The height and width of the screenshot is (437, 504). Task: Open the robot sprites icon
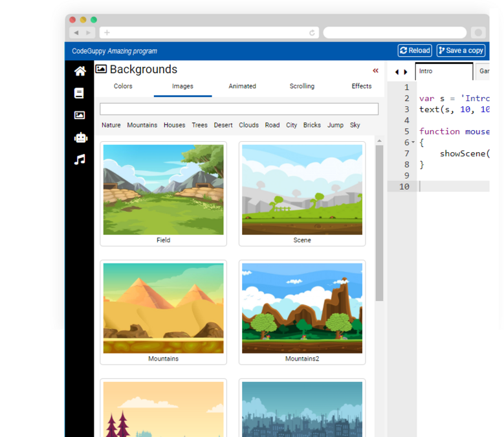click(80, 137)
